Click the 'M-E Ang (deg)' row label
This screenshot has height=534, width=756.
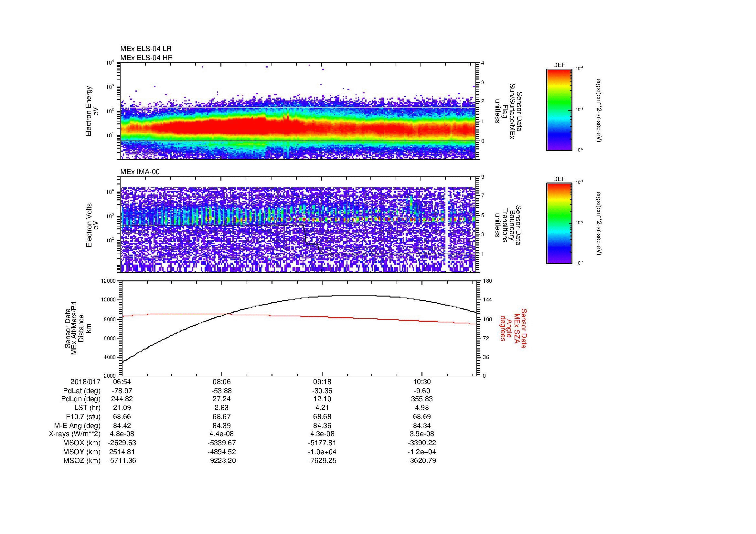click(x=78, y=426)
